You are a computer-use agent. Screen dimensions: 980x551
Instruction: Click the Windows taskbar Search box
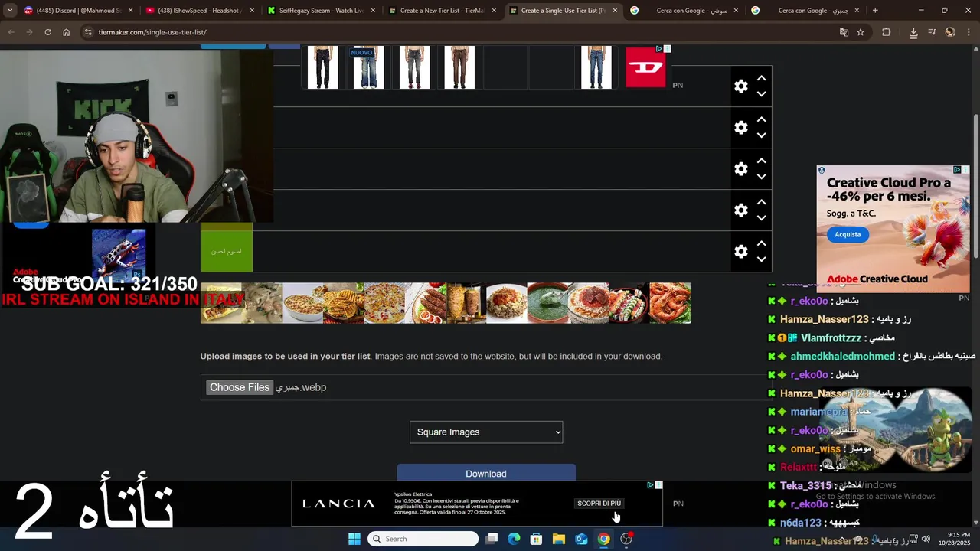tap(423, 539)
